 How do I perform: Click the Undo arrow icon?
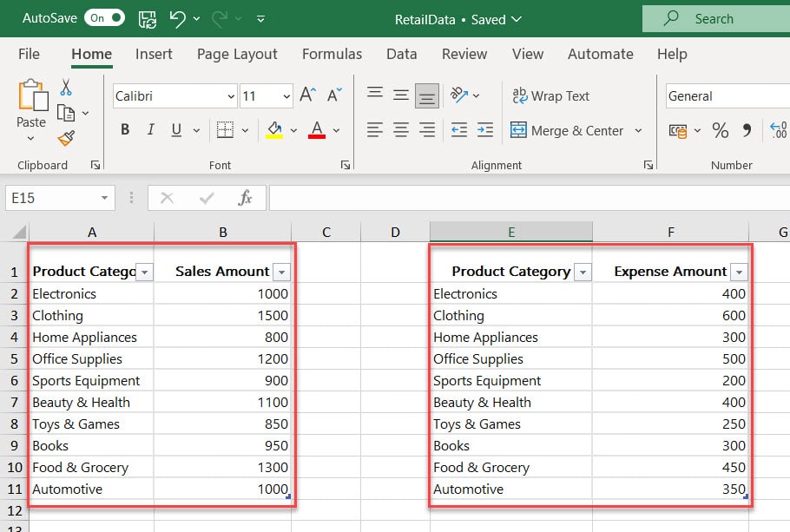click(x=177, y=19)
